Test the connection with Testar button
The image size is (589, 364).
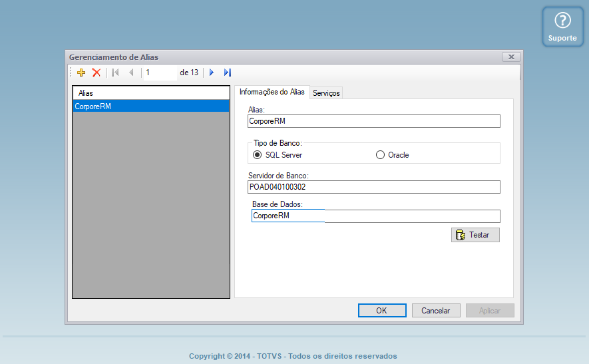(x=475, y=235)
